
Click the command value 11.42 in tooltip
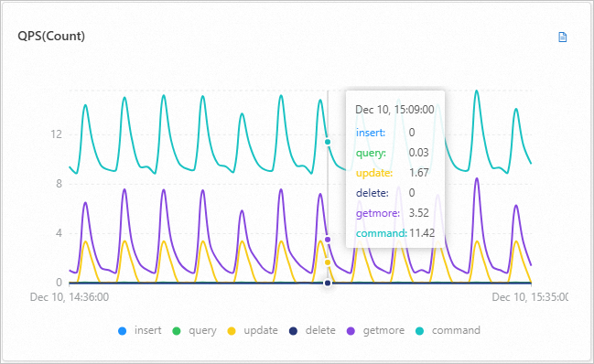422,233
